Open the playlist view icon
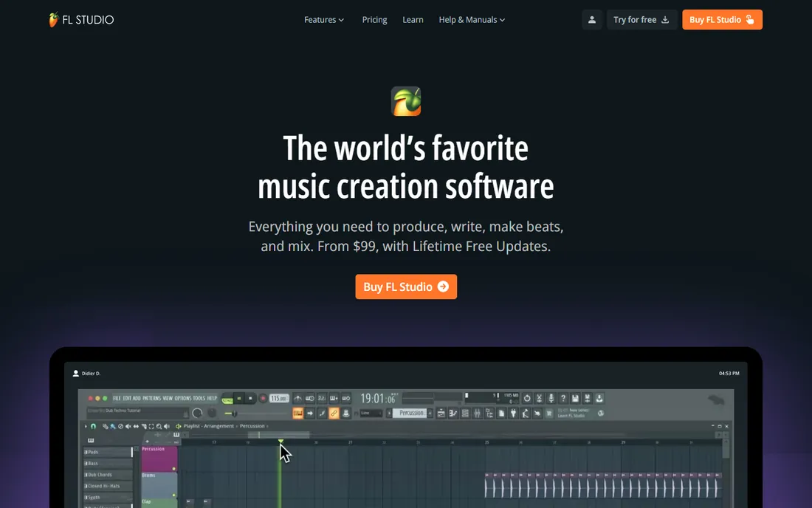 pos(441,413)
